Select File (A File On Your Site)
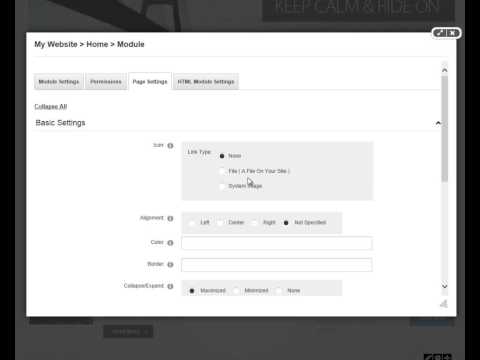Image resolution: width=480 pixels, height=360 pixels. tap(222, 171)
